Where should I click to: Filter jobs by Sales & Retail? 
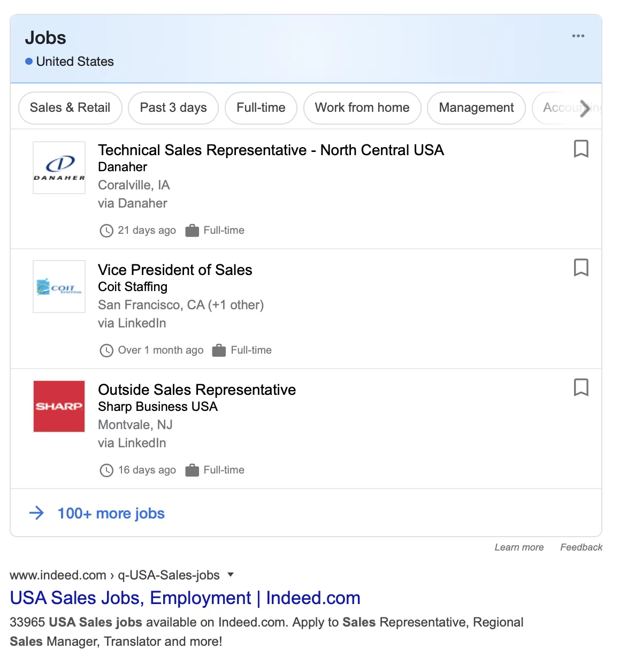click(70, 108)
